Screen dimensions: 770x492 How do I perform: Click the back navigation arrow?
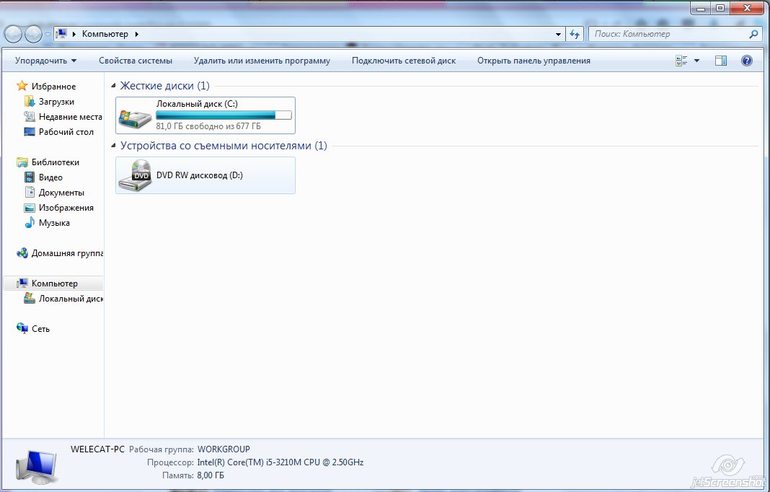pyautogui.click(x=14, y=34)
